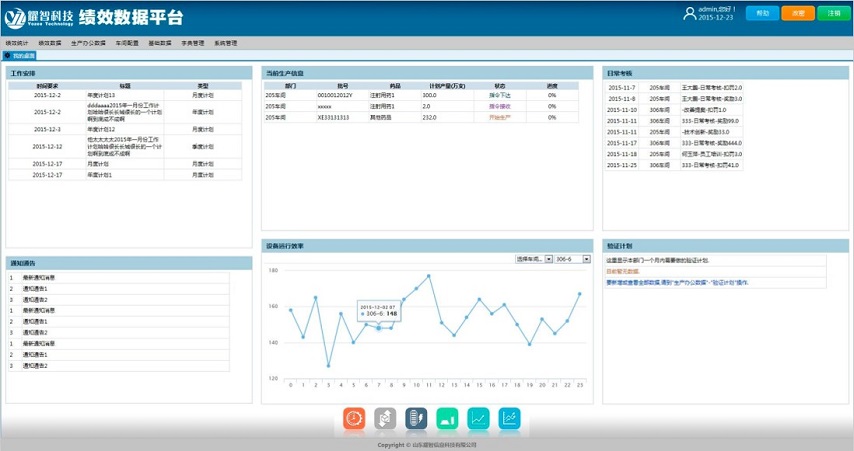Open the teal line chart dock icon
The width and height of the screenshot is (854, 451).
479,419
